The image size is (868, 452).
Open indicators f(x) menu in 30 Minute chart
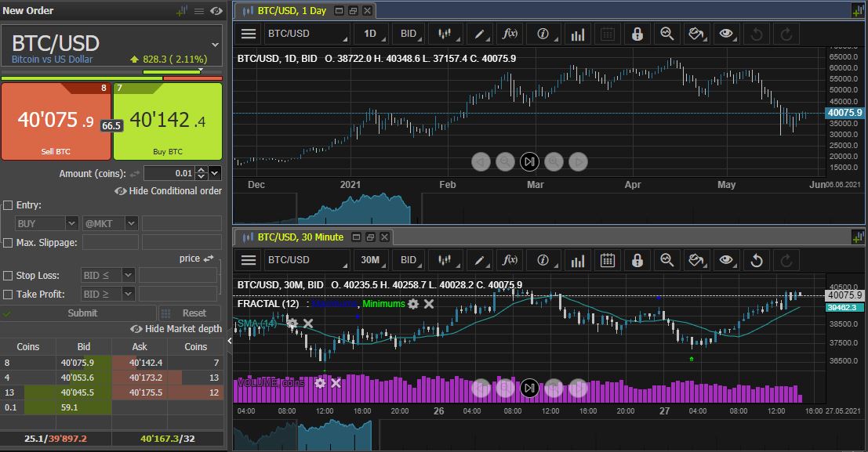(x=510, y=260)
